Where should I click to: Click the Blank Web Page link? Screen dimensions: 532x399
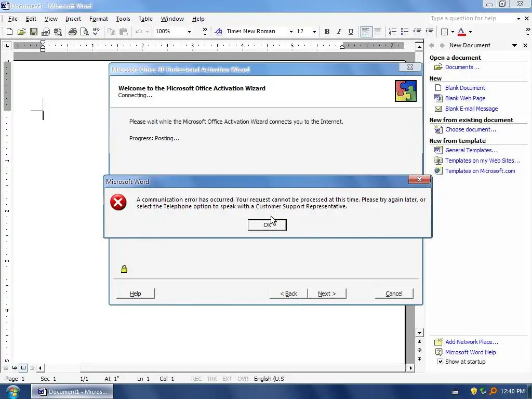click(465, 98)
